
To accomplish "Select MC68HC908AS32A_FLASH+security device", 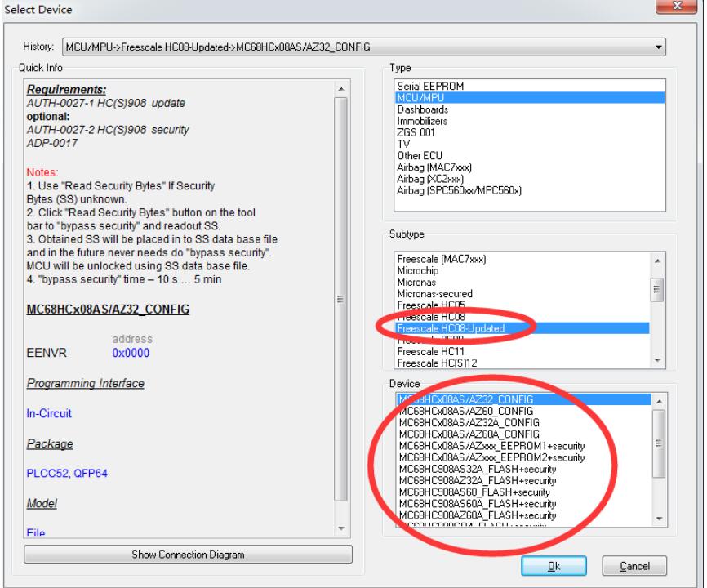I will [x=478, y=469].
